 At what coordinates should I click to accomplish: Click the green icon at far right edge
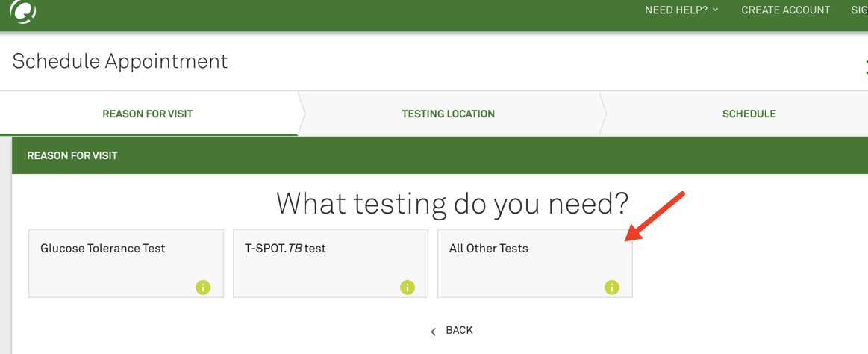click(x=866, y=66)
